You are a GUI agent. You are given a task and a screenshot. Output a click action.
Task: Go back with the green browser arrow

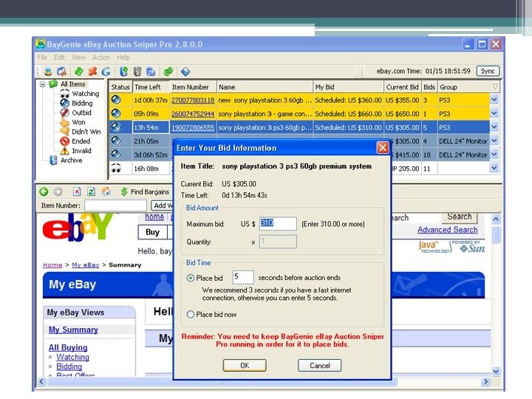44,191
